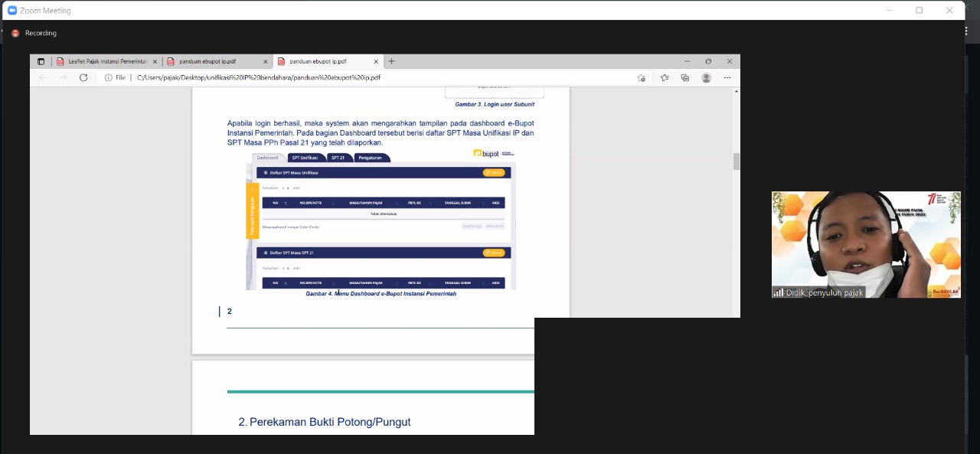This screenshot has width=980, height=454.
Task: Open the Favorites list
Action: pos(664,77)
